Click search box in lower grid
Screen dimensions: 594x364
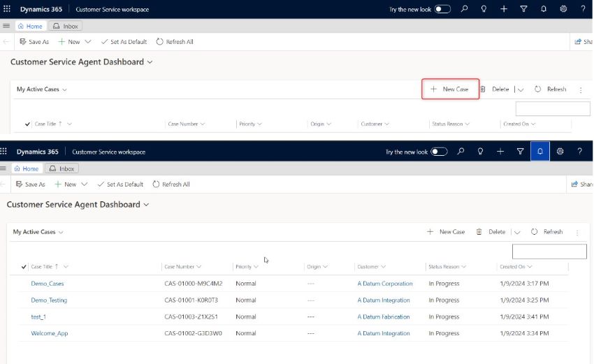(549, 252)
